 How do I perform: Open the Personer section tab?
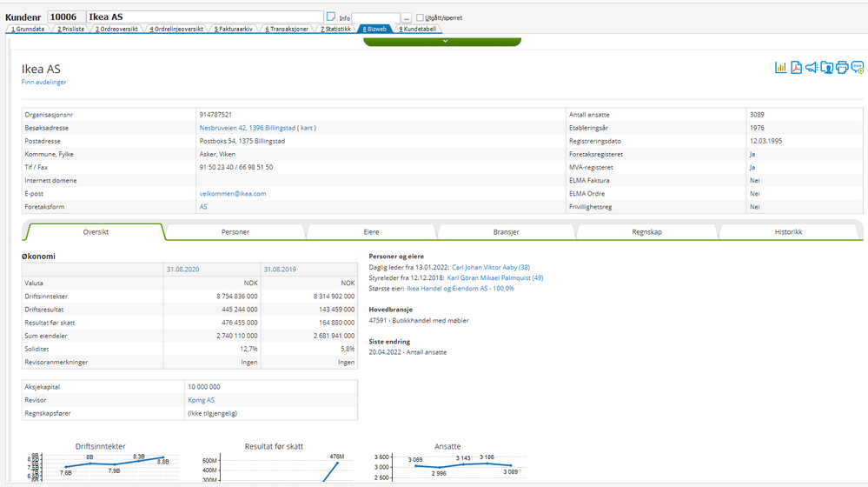pyautogui.click(x=235, y=232)
